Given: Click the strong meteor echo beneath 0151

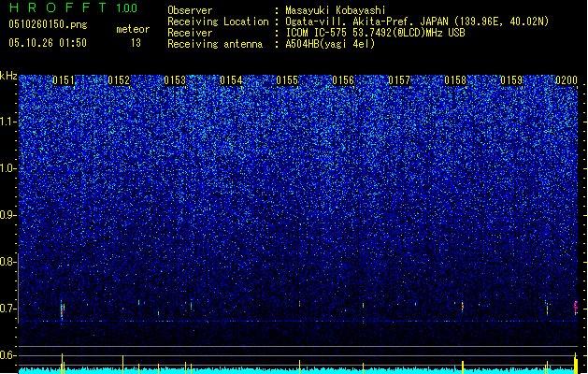Looking at the screenshot, I should pos(62,310).
